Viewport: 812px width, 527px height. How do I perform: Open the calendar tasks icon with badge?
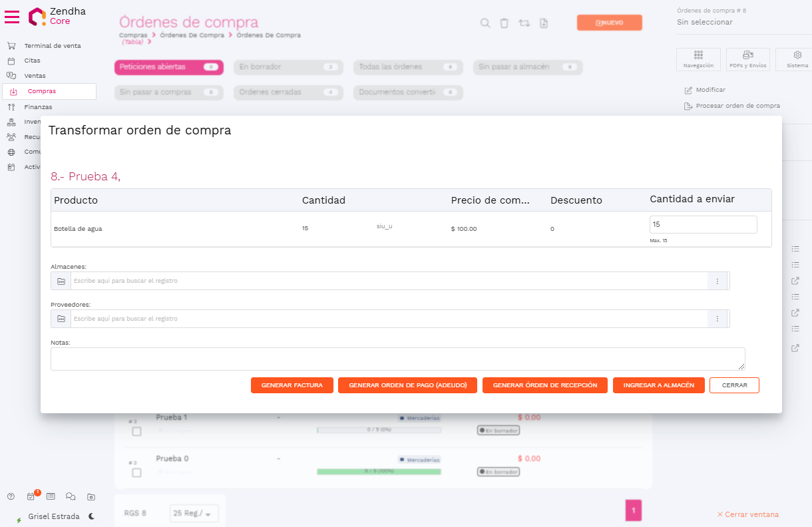(31, 496)
